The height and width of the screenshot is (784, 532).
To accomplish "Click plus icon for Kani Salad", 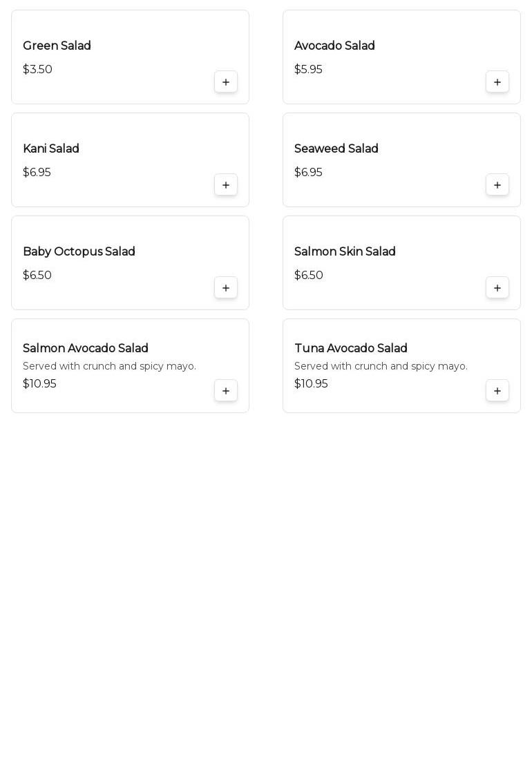I will (x=226, y=185).
